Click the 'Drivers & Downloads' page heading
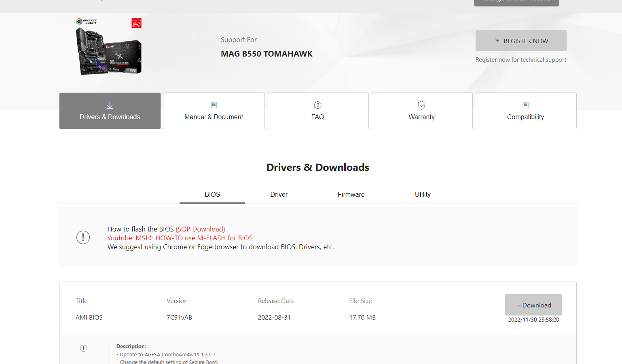 pos(318,167)
